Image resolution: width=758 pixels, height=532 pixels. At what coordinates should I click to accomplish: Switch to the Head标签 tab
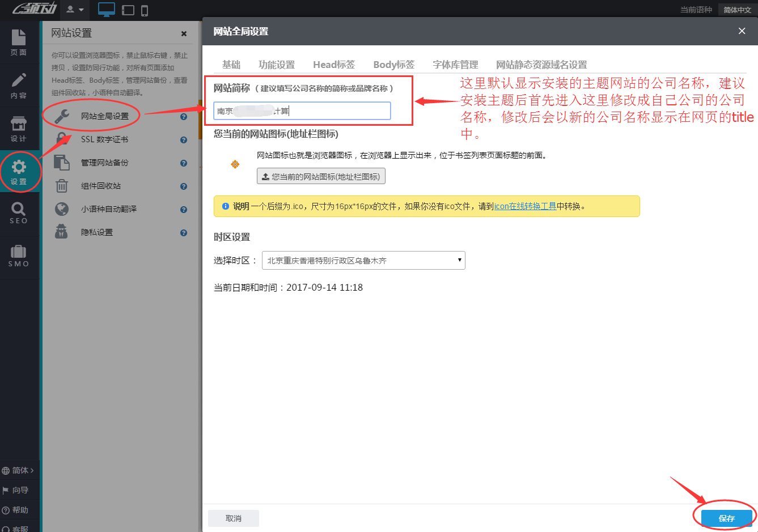333,65
